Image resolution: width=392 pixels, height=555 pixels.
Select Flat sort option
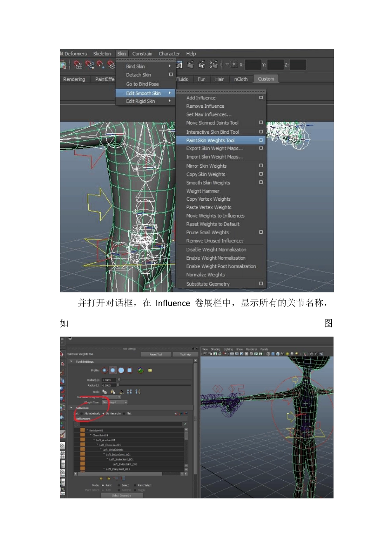click(x=123, y=413)
